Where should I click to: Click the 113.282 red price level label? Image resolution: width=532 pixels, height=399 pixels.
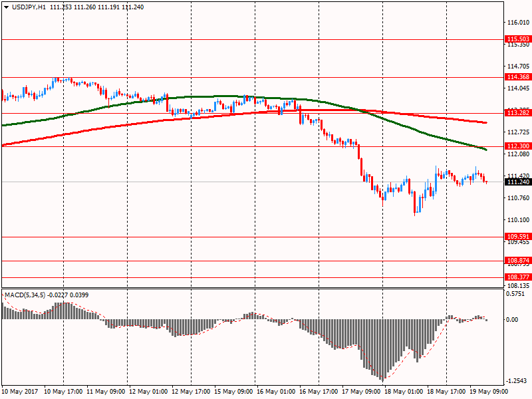(518, 112)
